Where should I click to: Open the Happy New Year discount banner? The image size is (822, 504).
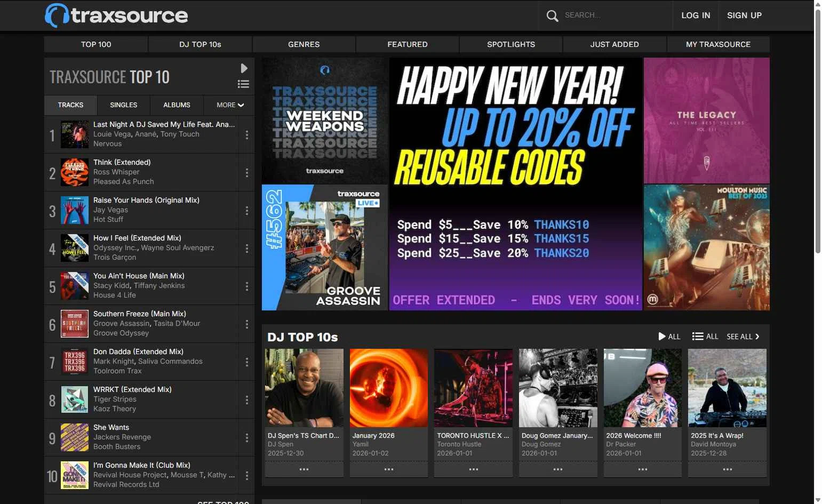coord(516,184)
